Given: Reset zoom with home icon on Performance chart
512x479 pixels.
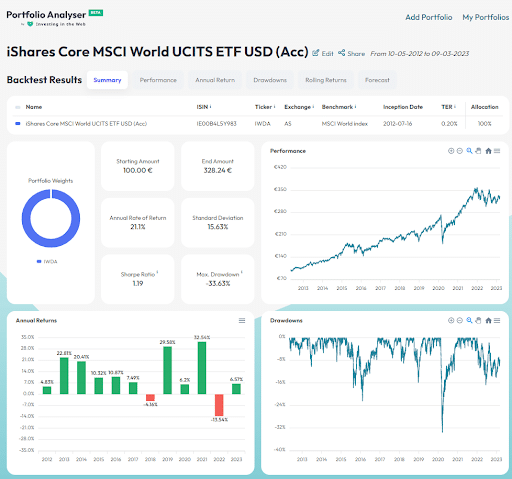Looking at the screenshot, I should click(x=488, y=151).
